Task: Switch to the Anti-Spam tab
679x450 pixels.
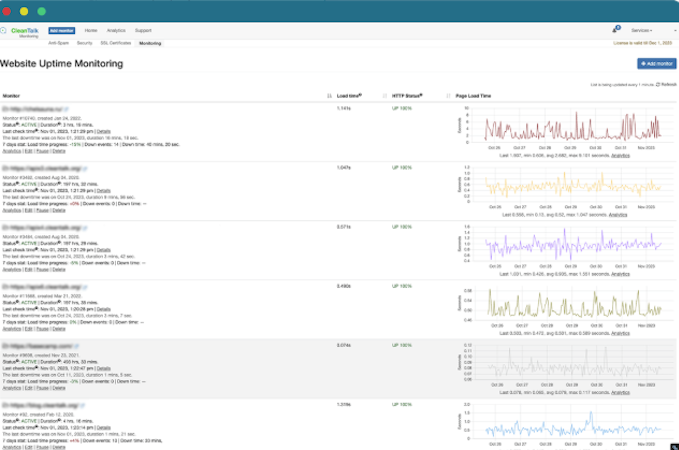Action: [x=58, y=43]
